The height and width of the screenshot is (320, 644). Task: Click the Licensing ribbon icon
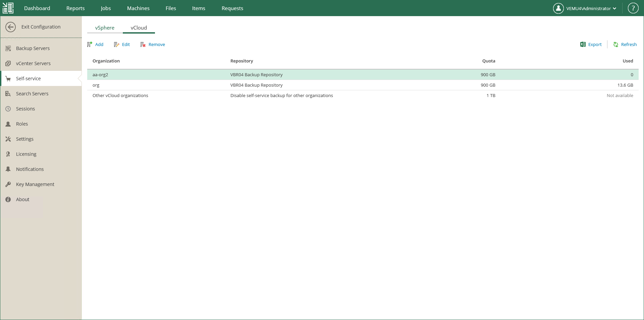click(x=8, y=154)
